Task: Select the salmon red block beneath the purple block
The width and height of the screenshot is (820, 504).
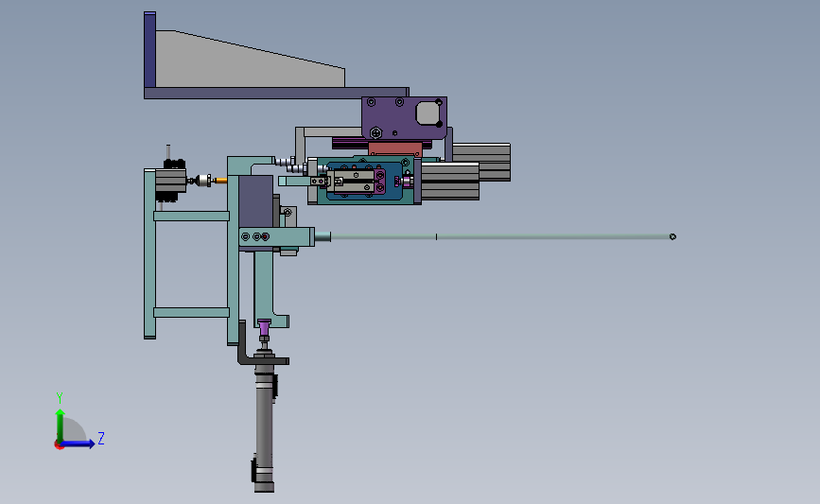Action: [x=394, y=148]
